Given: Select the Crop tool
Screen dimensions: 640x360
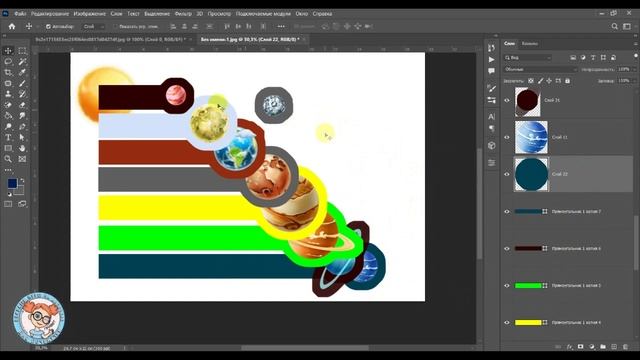Looking at the screenshot, I should coord(8,72).
